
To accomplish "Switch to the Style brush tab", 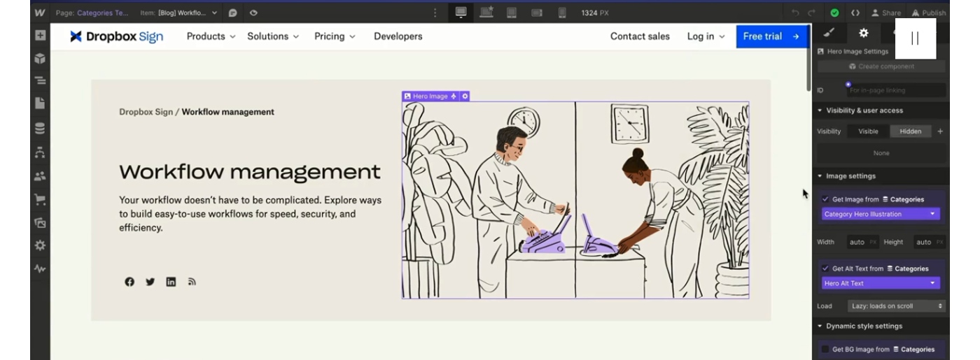I will tap(829, 33).
